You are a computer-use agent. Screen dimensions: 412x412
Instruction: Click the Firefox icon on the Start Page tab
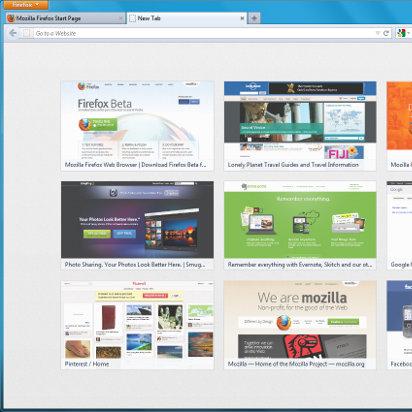(11, 18)
